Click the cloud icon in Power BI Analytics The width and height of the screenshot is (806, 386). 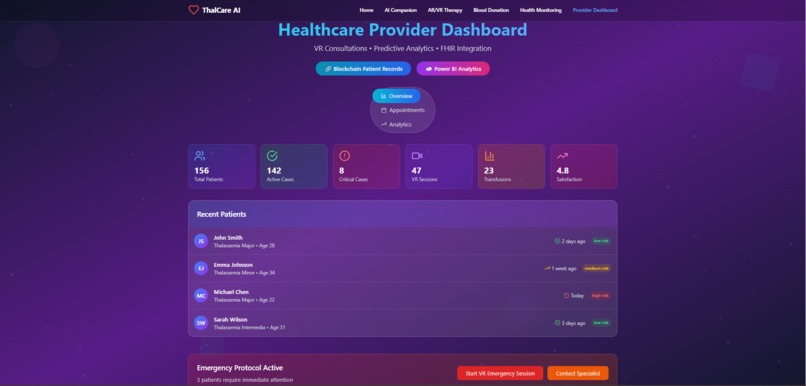click(429, 69)
